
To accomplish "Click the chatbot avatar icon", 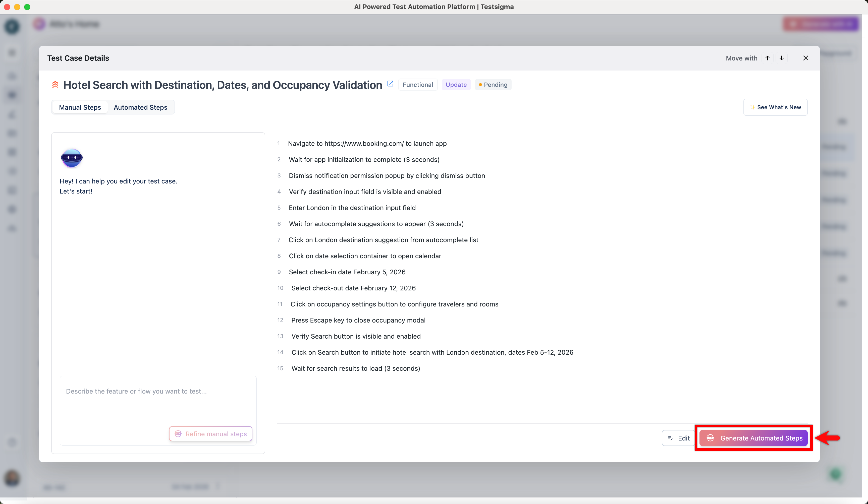I will 72,158.
